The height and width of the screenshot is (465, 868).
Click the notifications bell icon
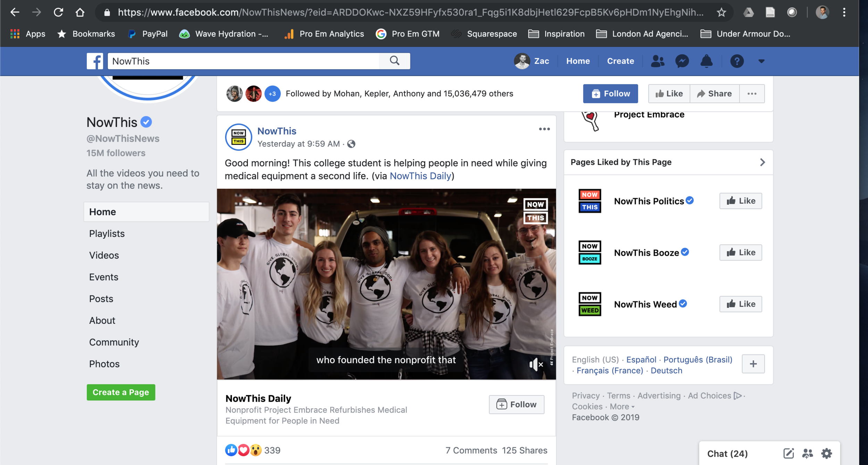click(706, 61)
